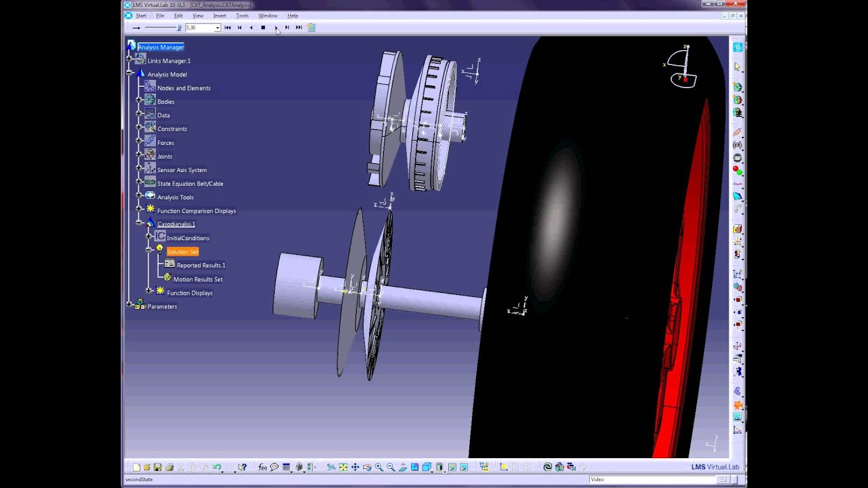Viewport: 868px width, 488px height.
Task: Select Motion Results Set tree item
Action: pos(198,279)
